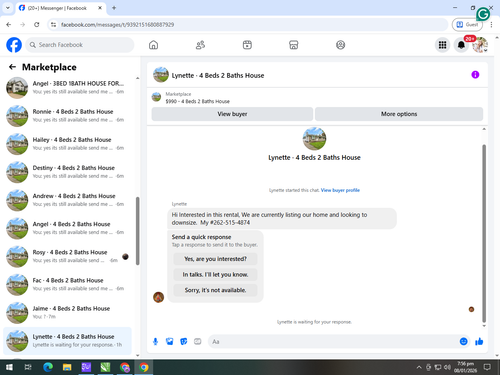Open conversation information purple icon

click(x=475, y=75)
